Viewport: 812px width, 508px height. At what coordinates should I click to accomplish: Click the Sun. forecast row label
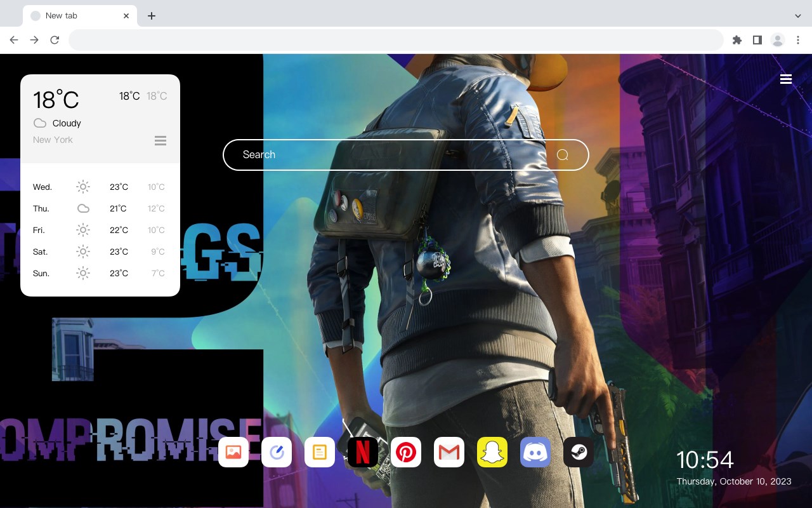click(x=41, y=273)
